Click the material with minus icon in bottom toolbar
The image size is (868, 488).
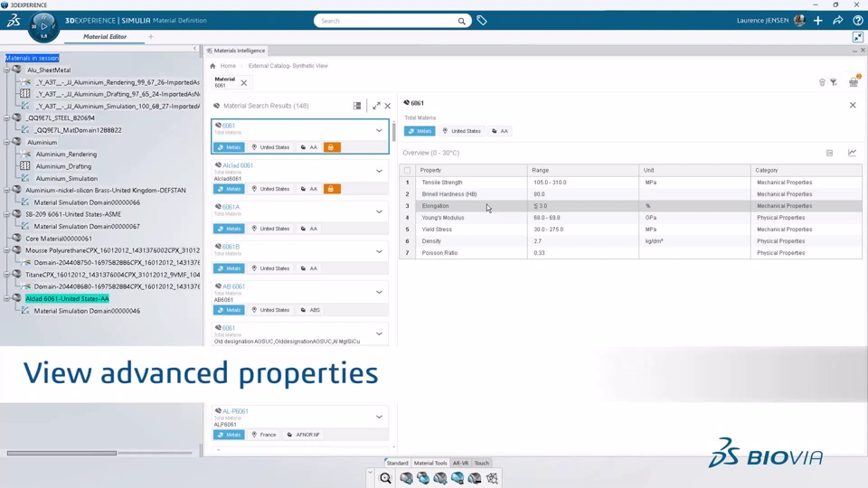point(475,478)
